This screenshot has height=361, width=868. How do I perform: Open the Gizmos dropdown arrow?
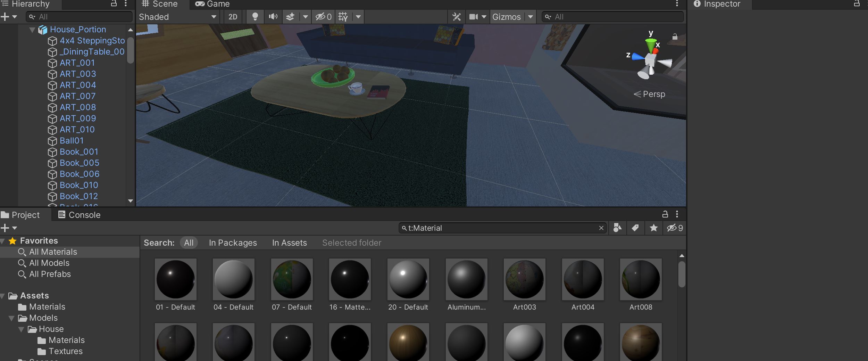pyautogui.click(x=530, y=17)
